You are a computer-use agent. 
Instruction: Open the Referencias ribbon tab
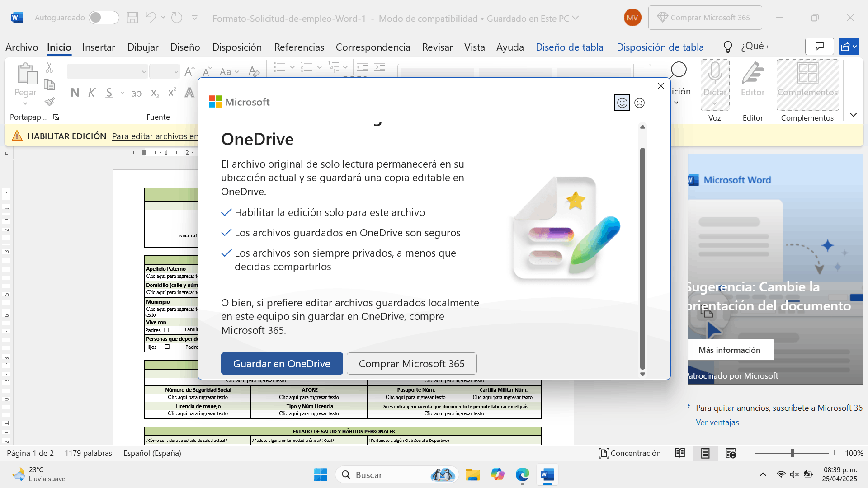[x=299, y=47]
